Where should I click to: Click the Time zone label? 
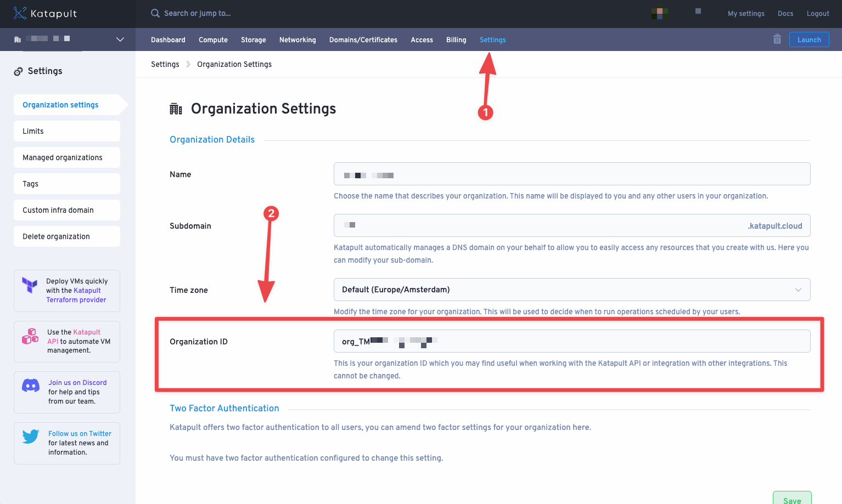pyautogui.click(x=189, y=290)
